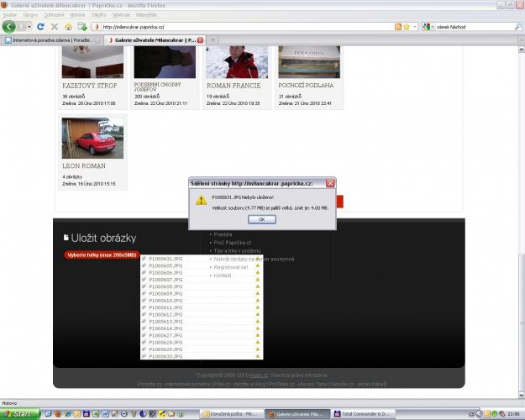Open the Word icon in quick launch
Screen dimensions: 525x420
click(x=105, y=414)
